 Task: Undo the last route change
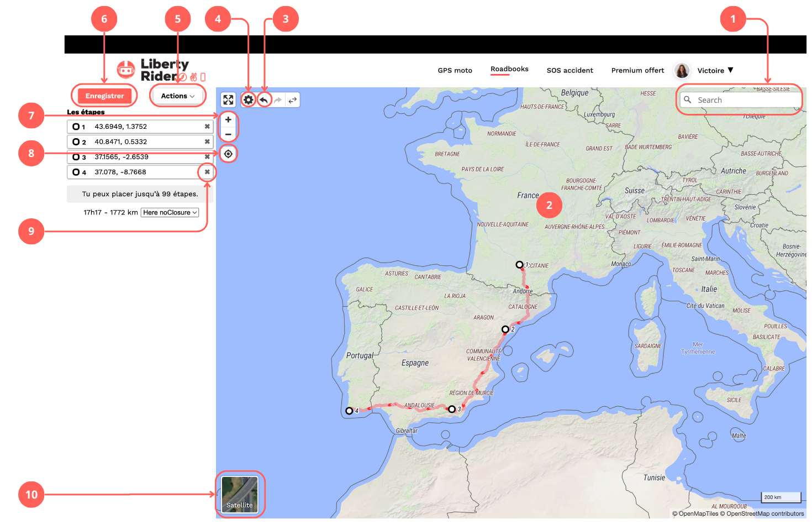[264, 100]
